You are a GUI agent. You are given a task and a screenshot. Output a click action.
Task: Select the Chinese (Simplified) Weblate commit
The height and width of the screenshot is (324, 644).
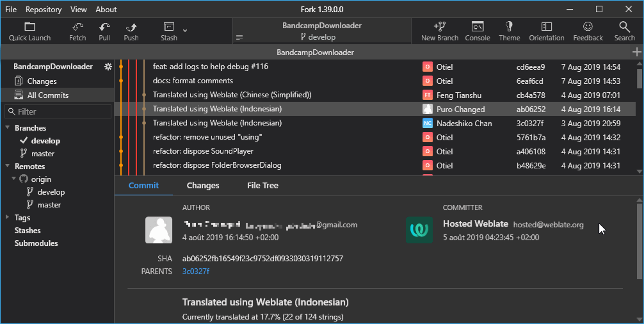[375, 95]
